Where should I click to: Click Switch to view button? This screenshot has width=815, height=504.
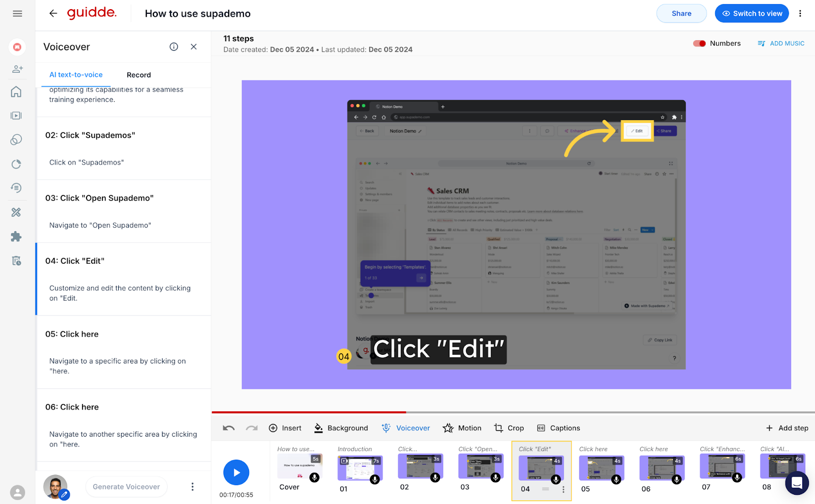click(x=752, y=14)
